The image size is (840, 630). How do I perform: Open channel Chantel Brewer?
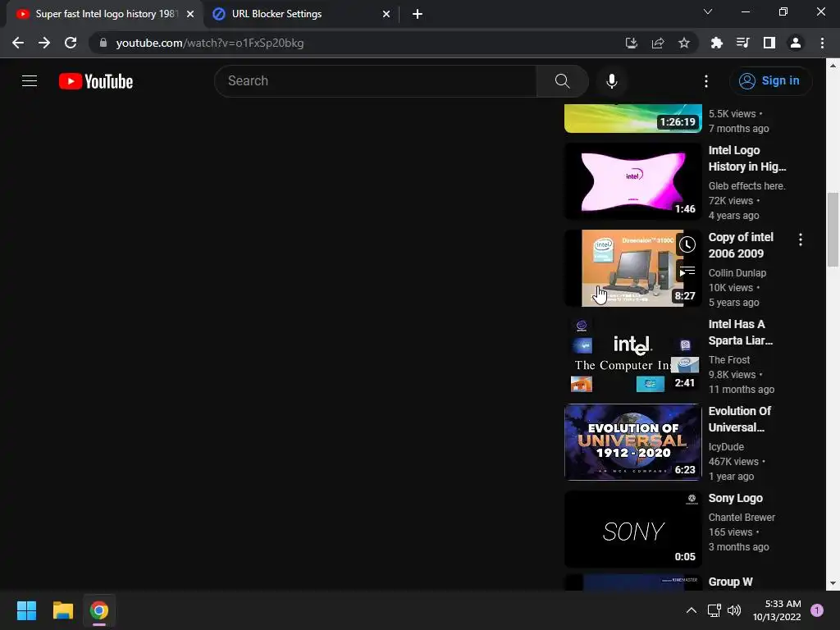pyautogui.click(x=742, y=518)
